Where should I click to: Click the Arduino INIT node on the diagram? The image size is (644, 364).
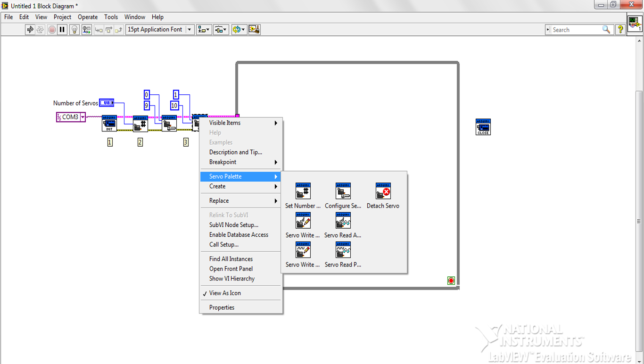(109, 124)
